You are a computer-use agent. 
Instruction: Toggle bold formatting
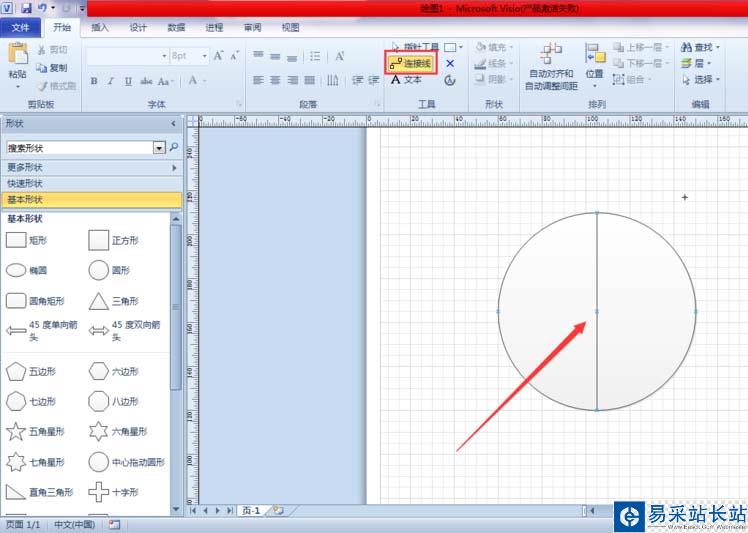(x=94, y=81)
